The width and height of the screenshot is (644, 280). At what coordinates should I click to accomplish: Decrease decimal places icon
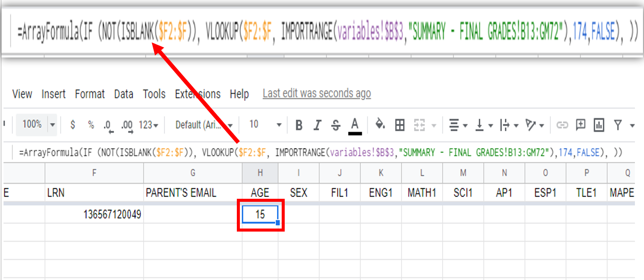pos(107,125)
